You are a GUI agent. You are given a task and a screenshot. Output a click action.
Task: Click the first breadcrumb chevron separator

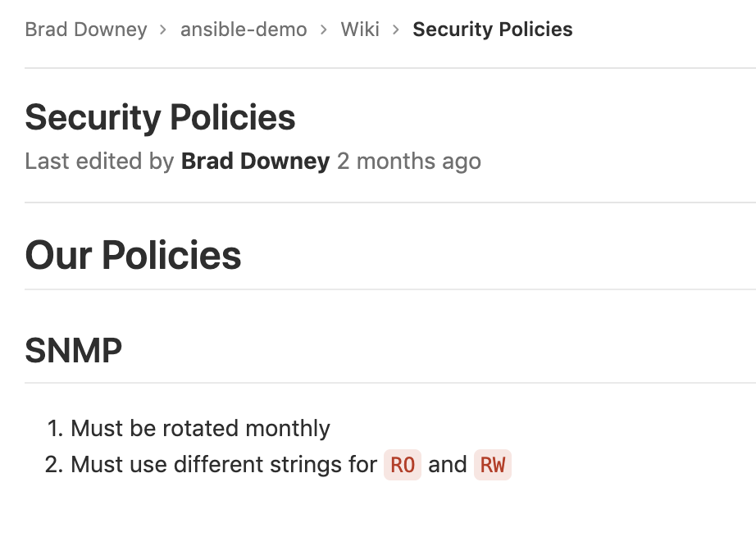162,30
